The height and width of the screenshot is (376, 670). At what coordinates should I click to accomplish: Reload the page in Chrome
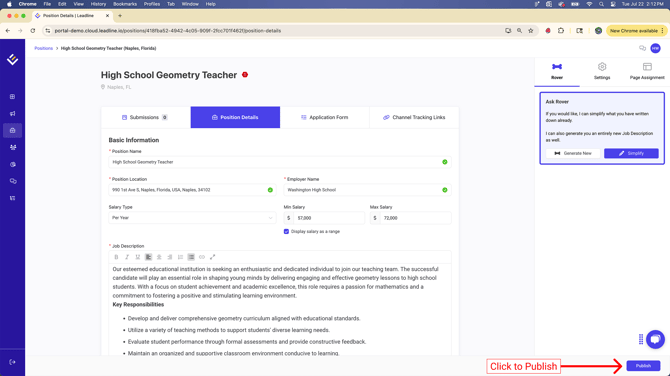[33, 31]
